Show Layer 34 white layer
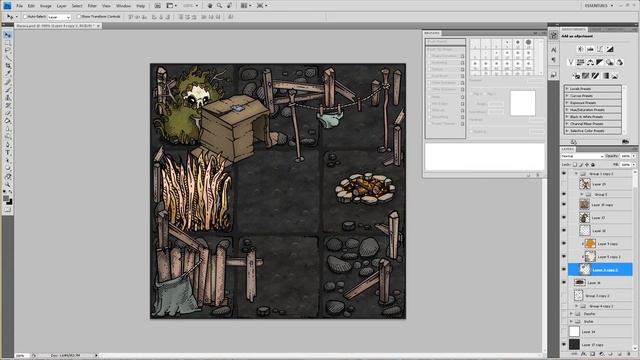This screenshot has width=640, height=360. 564,332
